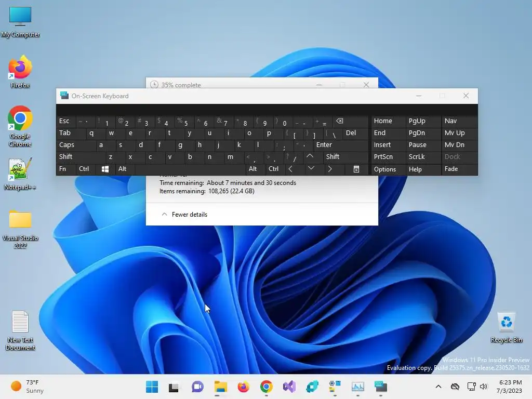Click the Windows Start button on taskbar
Image resolution: width=532 pixels, height=399 pixels.
click(x=152, y=387)
